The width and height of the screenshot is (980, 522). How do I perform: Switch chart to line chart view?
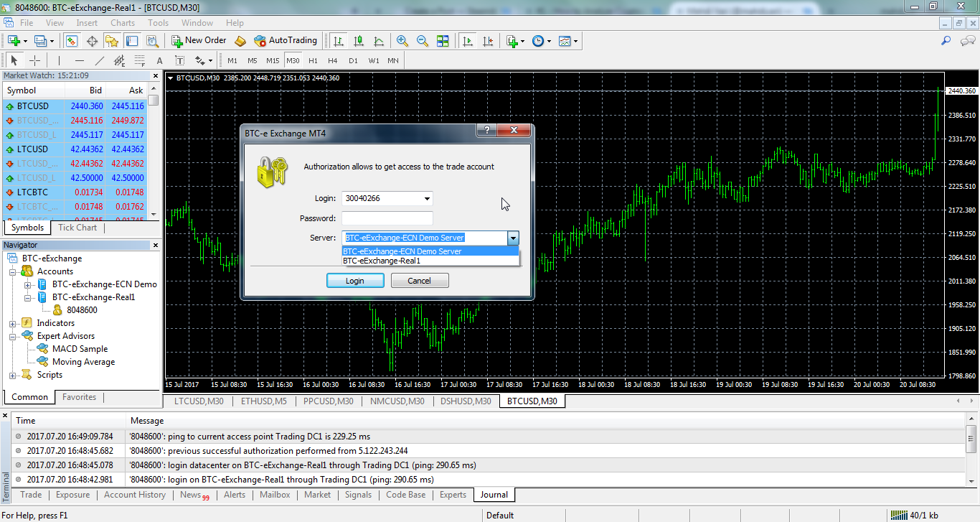[378, 41]
